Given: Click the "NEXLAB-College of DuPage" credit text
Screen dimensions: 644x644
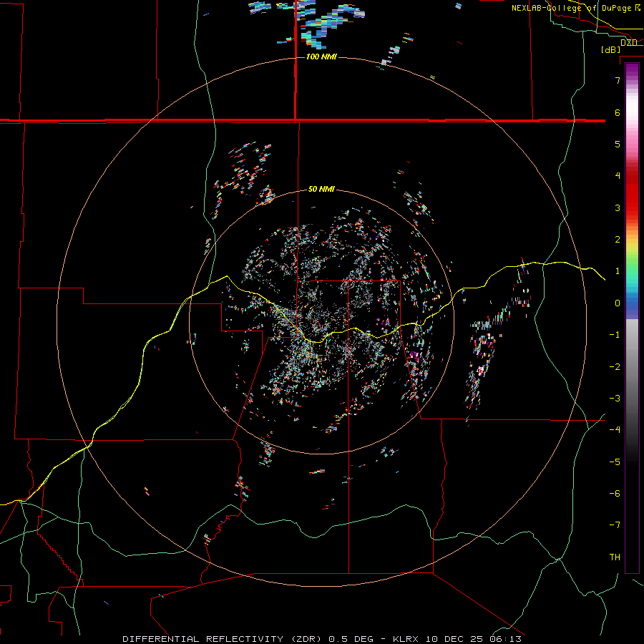Looking at the screenshot, I should coord(571,8).
